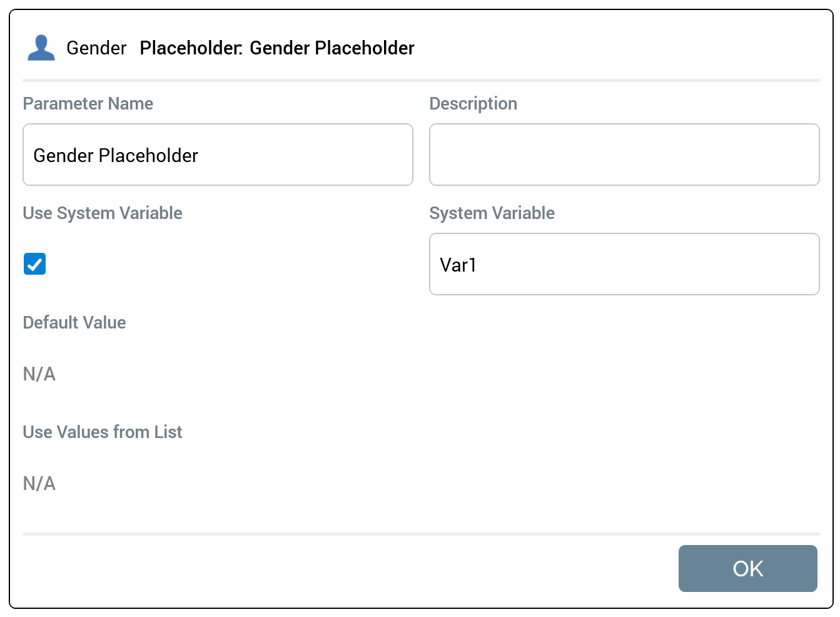Viewport: 840px width, 617px height.
Task: Click the divider line above the OK button
Action: coord(421,534)
